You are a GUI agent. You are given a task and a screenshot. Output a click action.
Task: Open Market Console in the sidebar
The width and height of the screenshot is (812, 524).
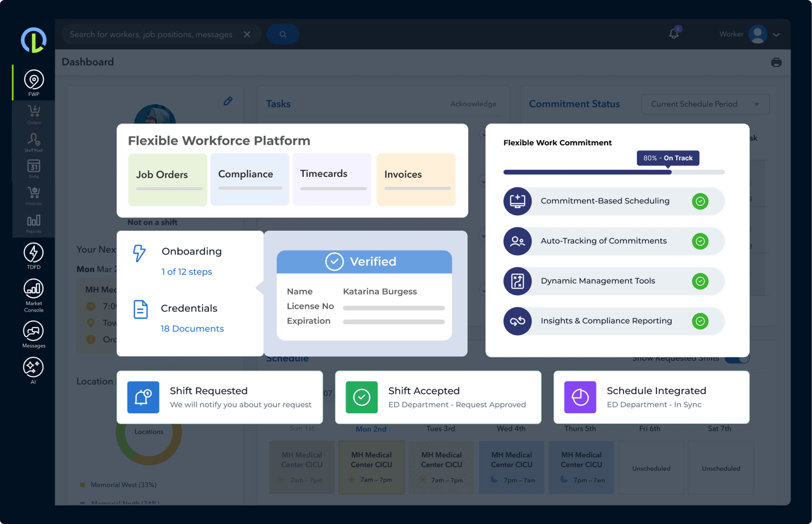(x=34, y=295)
